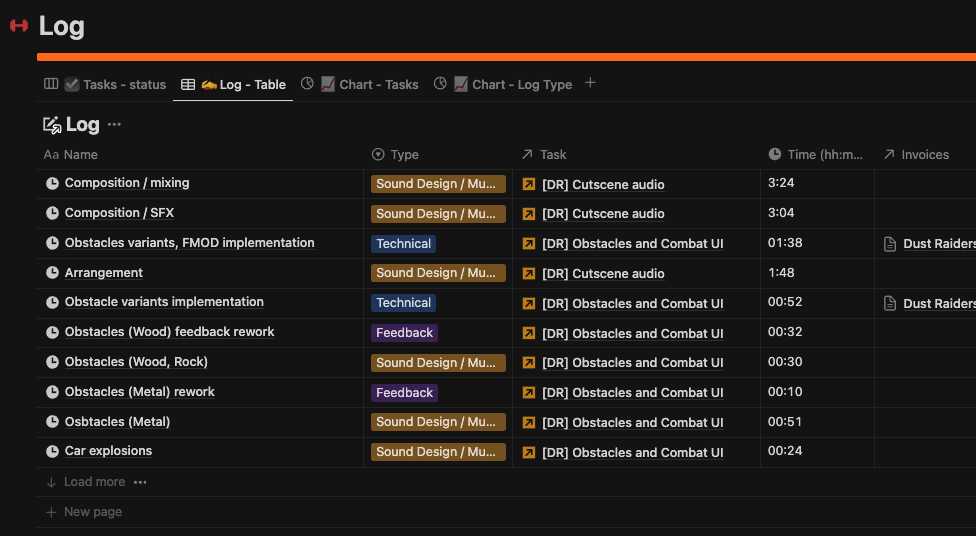Select the 3:24 time cell
The height and width of the screenshot is (536, 976).
(x=817, y=184)
